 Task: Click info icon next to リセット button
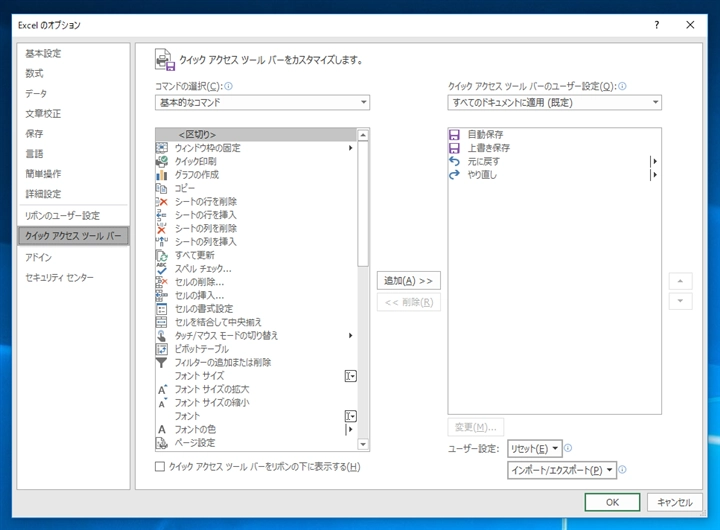[568, 448]
